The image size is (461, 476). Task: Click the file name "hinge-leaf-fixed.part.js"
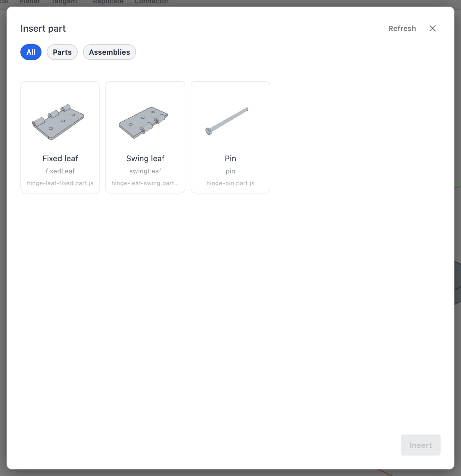[60, 183]
